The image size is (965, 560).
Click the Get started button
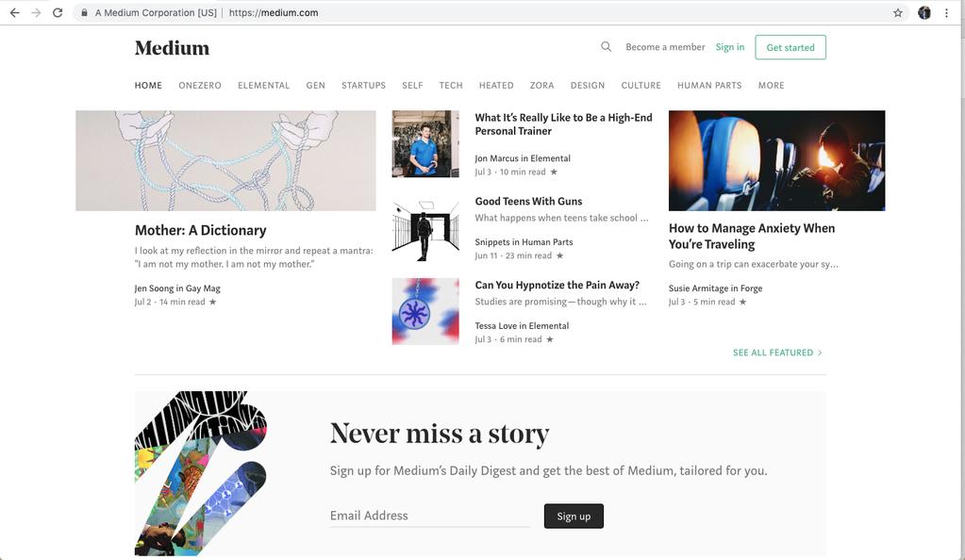point(790,47)
